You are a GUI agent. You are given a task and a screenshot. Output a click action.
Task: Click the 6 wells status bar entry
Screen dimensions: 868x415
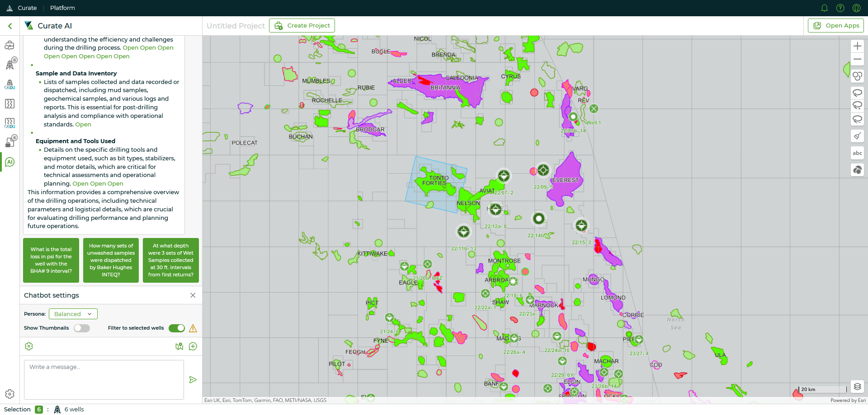(x=69, y=410)
